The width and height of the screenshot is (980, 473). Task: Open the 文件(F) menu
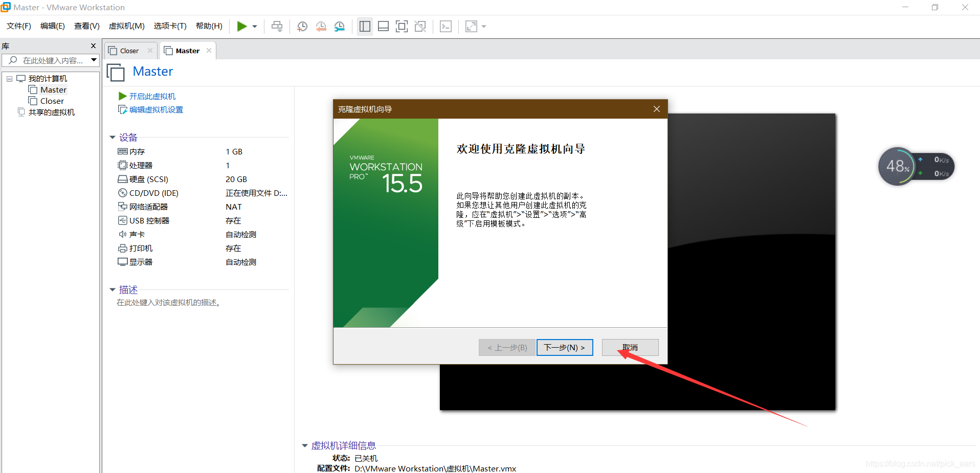[19, 26]
